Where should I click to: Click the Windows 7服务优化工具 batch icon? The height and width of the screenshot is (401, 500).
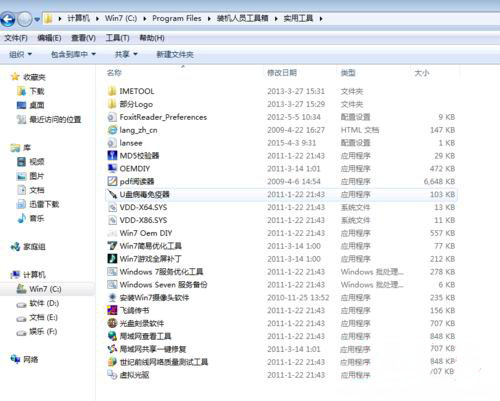coord(112,272)
